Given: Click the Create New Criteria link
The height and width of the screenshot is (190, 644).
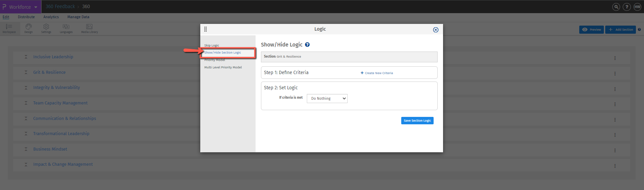Looking at the screenshot, I should pos(377,73).
